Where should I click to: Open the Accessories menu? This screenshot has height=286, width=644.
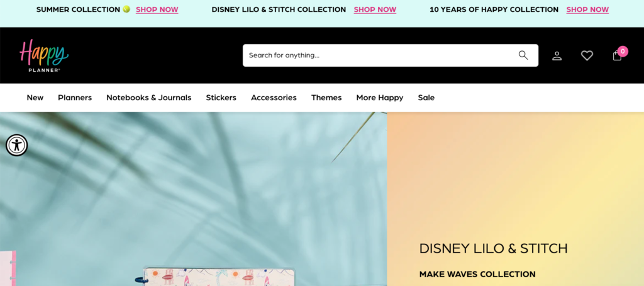[274, 98]
